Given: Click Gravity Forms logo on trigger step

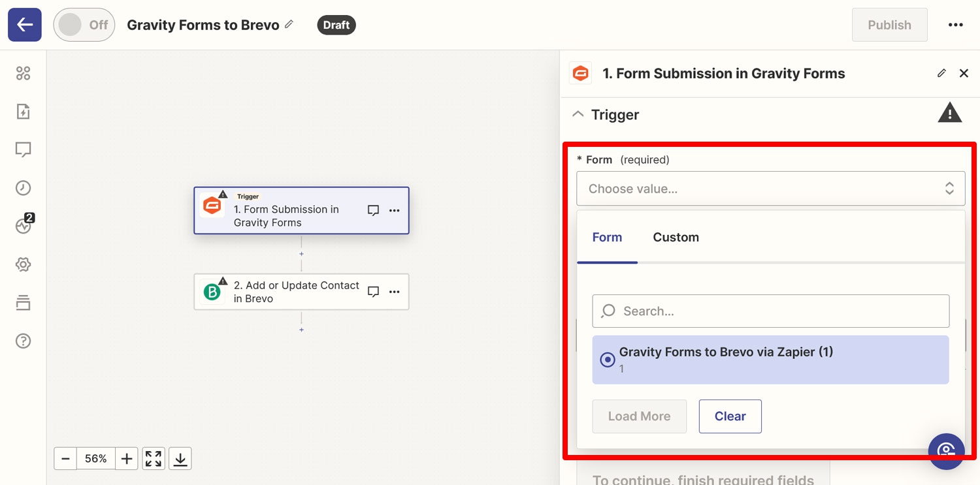Looking at the screenshot, I should [212, 206].
